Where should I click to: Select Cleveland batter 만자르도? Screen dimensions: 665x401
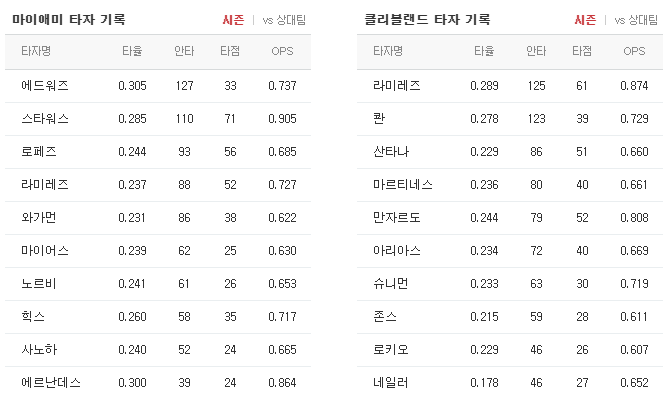pyautogui.click(x=397, y=218)
